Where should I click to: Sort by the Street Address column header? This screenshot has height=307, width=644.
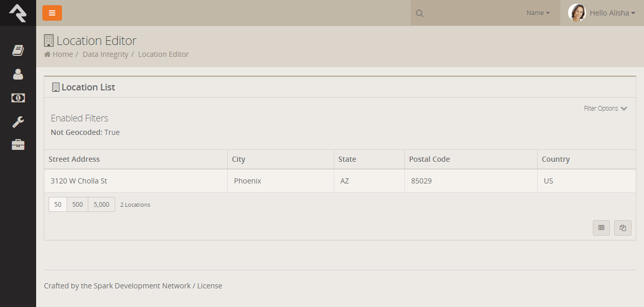tap(74, 159)
